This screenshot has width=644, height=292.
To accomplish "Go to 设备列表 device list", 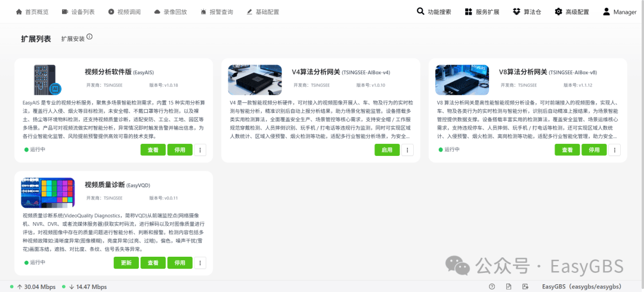I will (78, 12).
